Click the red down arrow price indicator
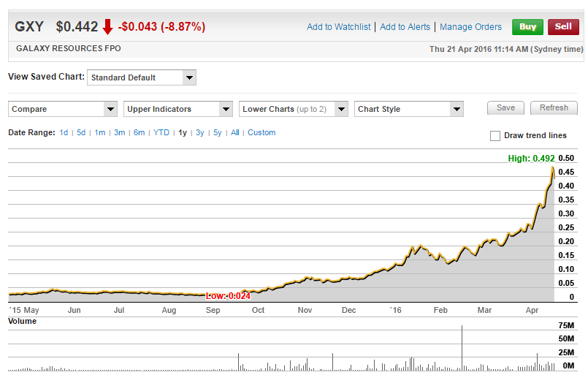 coord(107,27)
